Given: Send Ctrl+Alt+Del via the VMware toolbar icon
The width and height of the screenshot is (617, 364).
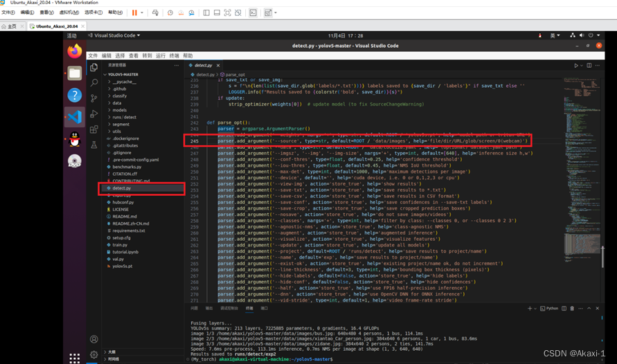Looking at the screenshot, I should pyautogui.click(x=155, y=12).
